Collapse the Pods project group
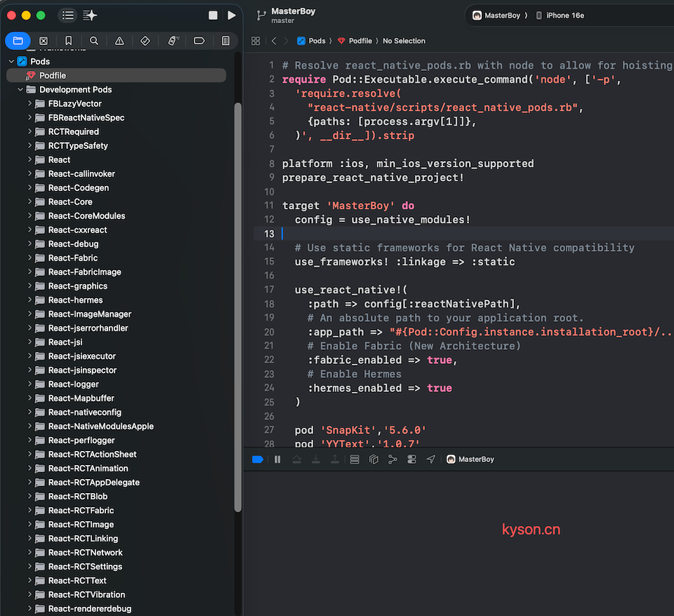 click(x=12, y=62)
